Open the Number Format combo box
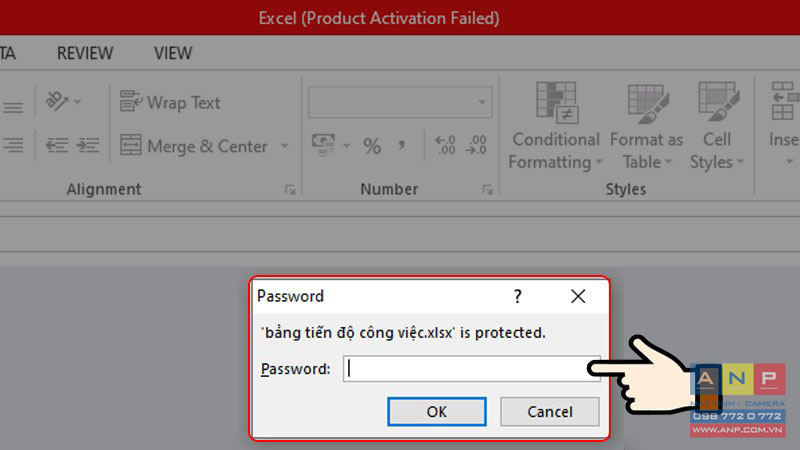Viewport: 800px width, 450px height. [400, 102]
